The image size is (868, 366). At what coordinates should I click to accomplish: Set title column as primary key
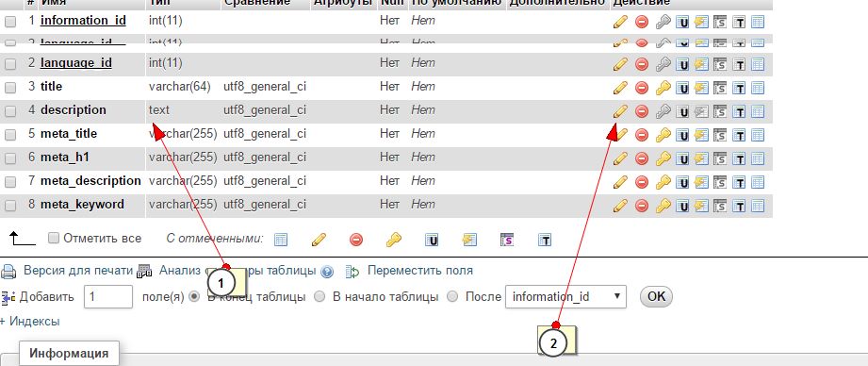(663, 88)
